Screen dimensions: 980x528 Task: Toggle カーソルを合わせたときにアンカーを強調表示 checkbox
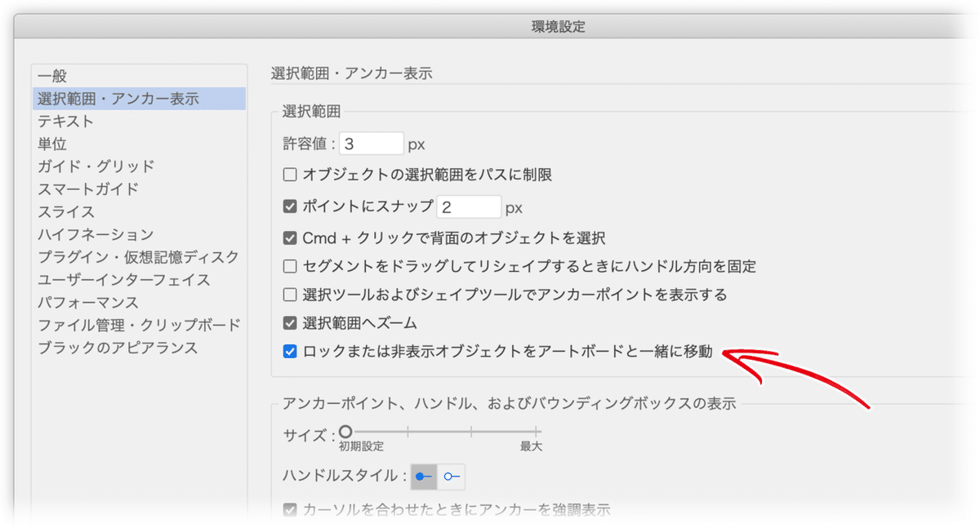pyautogui.click(x=289, y=511)
